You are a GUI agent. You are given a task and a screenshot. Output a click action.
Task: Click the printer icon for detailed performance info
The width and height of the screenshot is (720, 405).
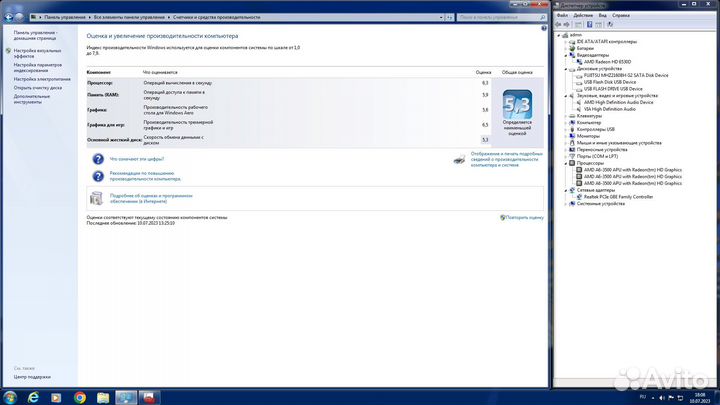459,159
